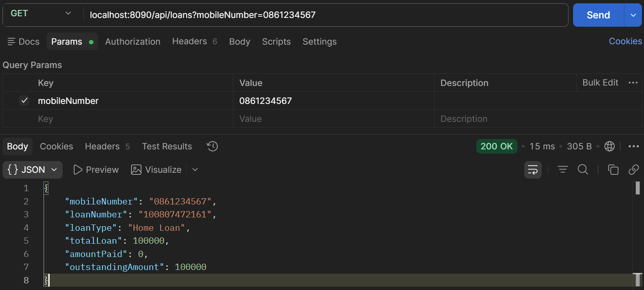Click the 305 B response size
The height and width of the screenshot is (290, 644).
coord(579,146)
